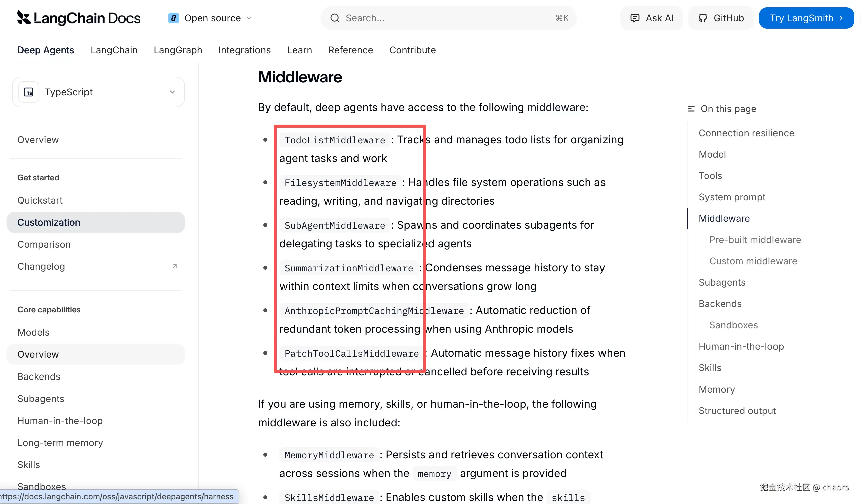Click the Changelog external link arrow
Screen dimensions: 861x504
pyautogui.click(x=175, y=266)
